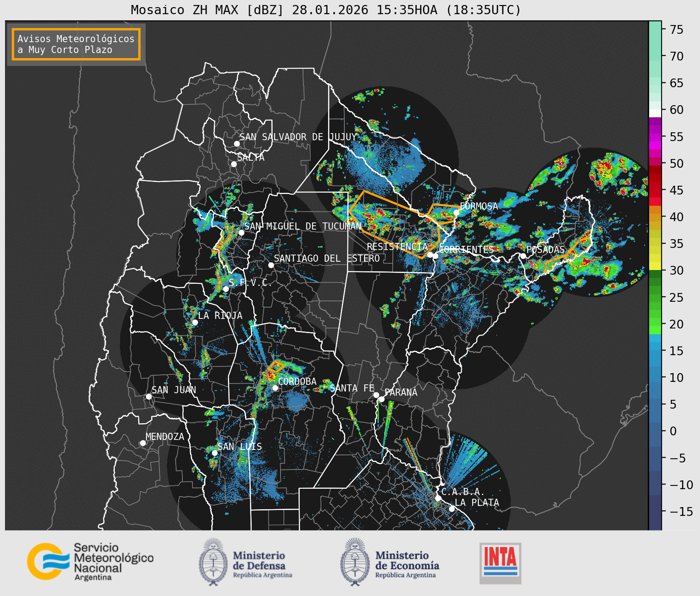
Task: Click the 60 dBZ white color on scale
Action: click(x=655, y=113)
